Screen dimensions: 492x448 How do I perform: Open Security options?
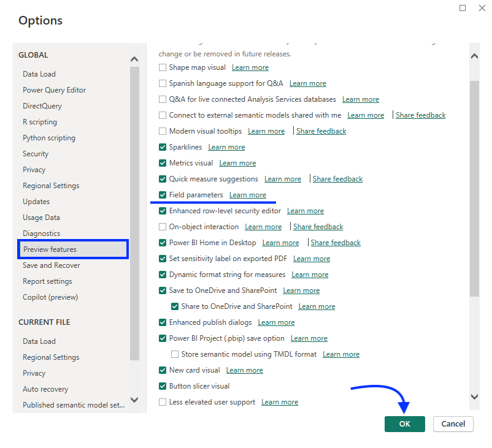pos(36,154)
